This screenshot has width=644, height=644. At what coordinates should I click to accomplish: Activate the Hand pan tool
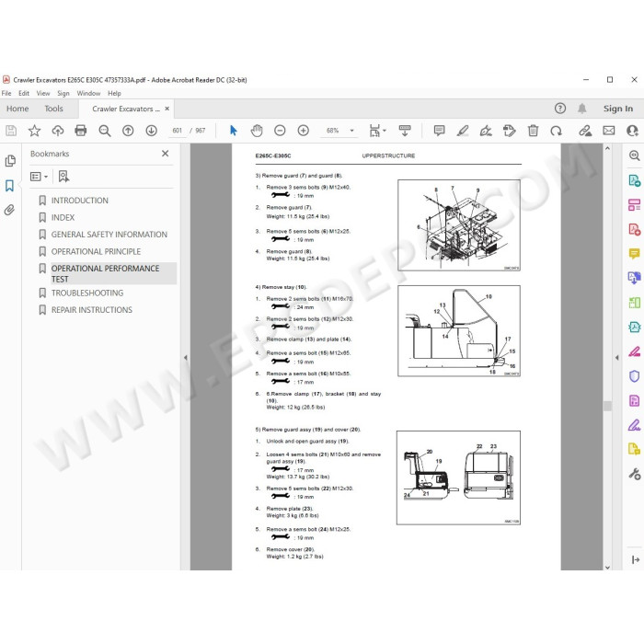click(257, 131)
